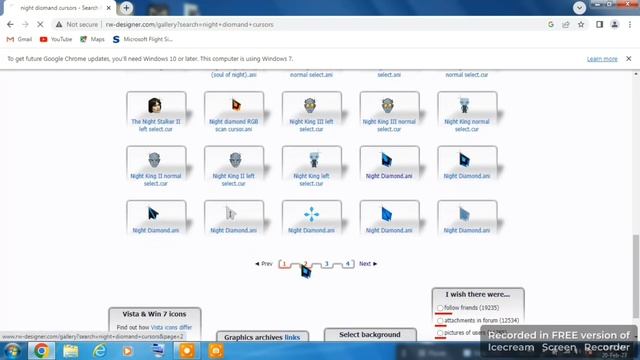Stop the page from loading
Image resolution: width=640 pixels, height=360 pixels.
[x=40, y=24]
